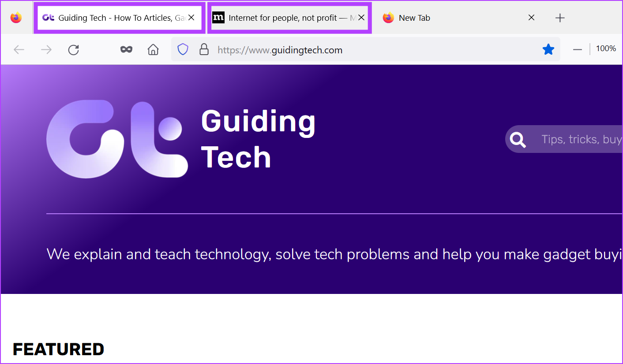The width and height of the screenshot is (623, 364).
Task: Select the New Tab tab
Action: [450, 18]
